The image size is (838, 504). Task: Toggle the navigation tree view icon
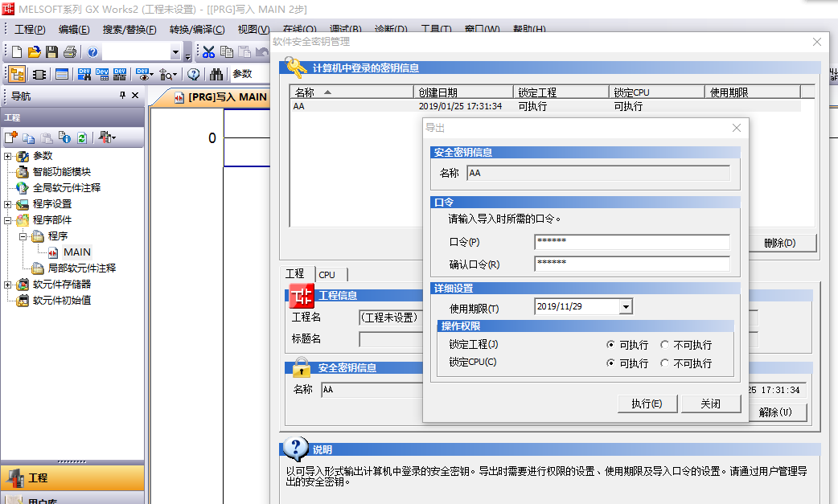(x=16, y=74)
